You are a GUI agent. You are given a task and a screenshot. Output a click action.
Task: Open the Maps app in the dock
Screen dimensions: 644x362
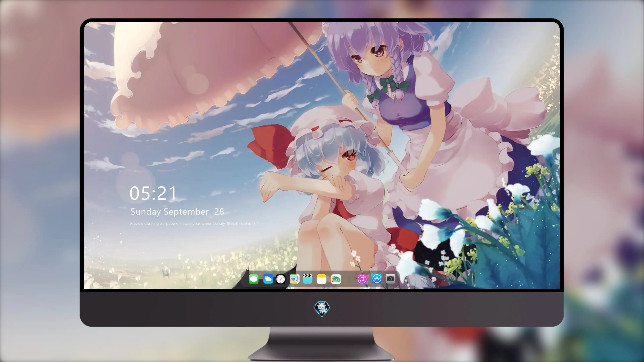(x=294, y=279)
